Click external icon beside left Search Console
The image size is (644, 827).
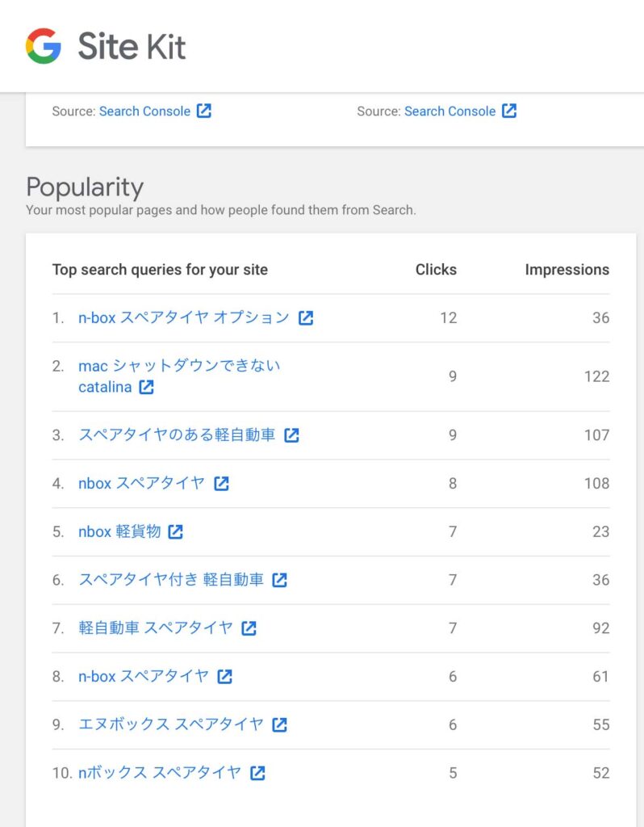(x=204, y=111)
